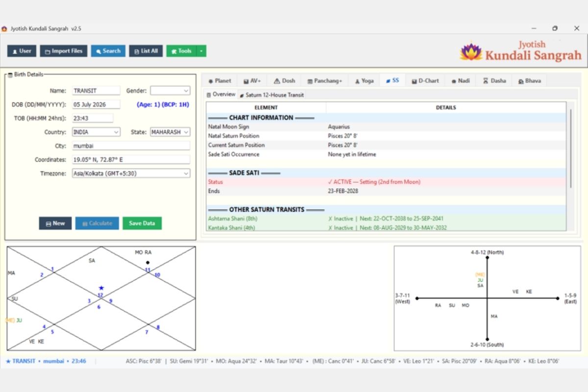Select the Dosh tab with warning icon

click(x=284, y=81)
